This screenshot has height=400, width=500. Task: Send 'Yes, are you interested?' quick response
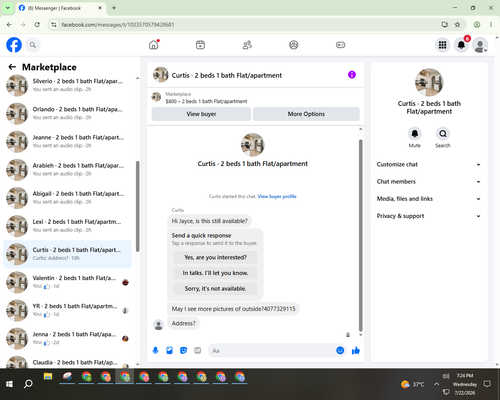point(215,257)
